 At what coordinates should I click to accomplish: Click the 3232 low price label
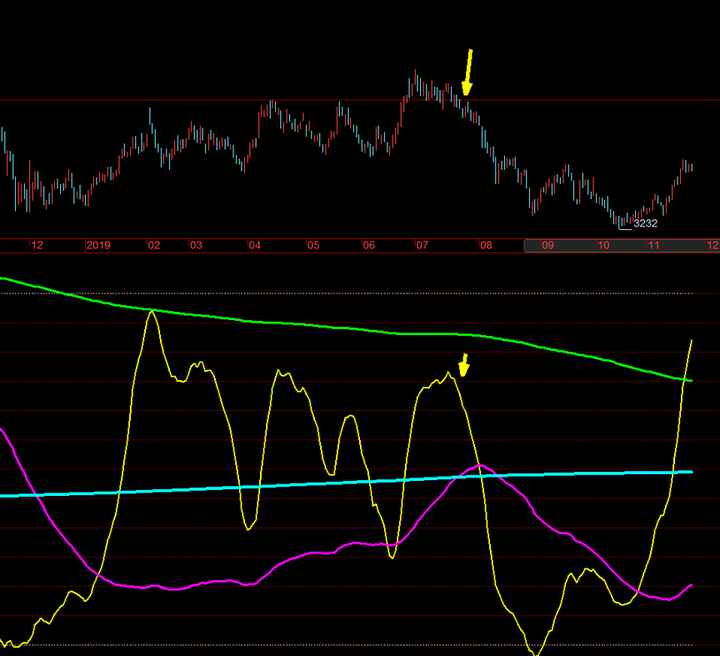(645, 224)
